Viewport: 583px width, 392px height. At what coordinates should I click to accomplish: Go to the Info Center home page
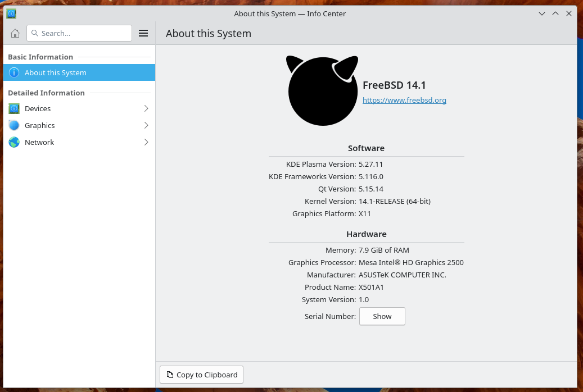15,34
